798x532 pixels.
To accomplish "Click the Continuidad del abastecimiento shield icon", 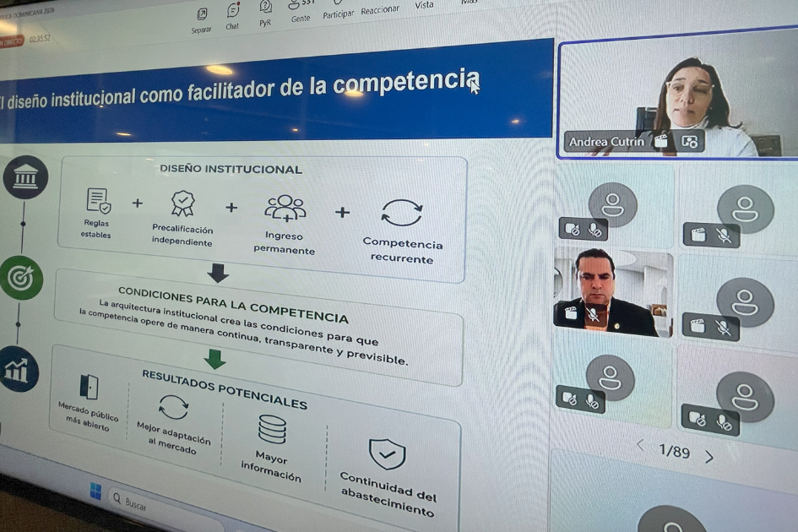I will pyautogui.click(x=388, y=453).
